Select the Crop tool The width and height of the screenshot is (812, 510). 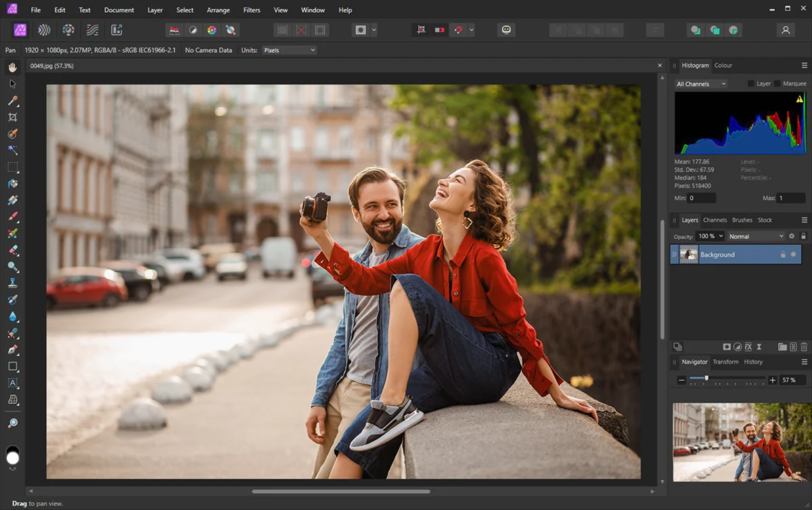(x=13, y=117)
